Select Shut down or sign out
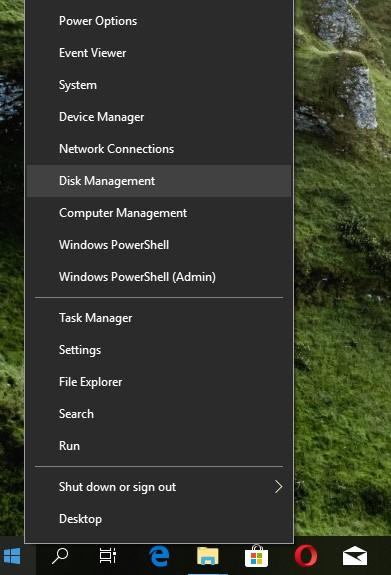Image resolution: width=391 pixels, height=575 pixels. 159,487
